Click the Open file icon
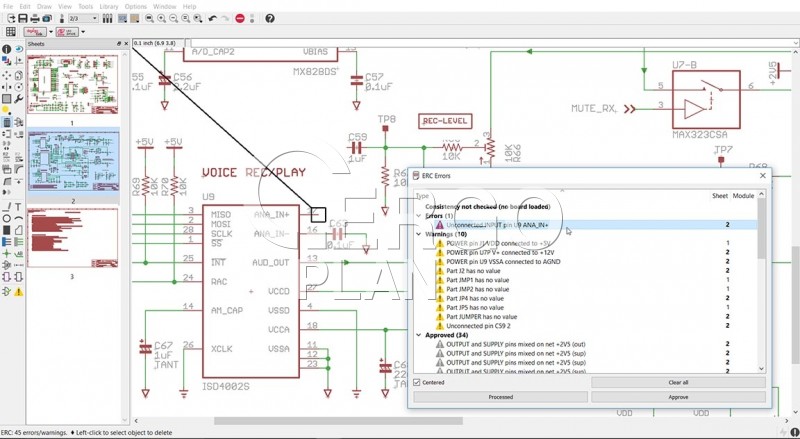Screen dimensions: 800x439 (10, 18)
